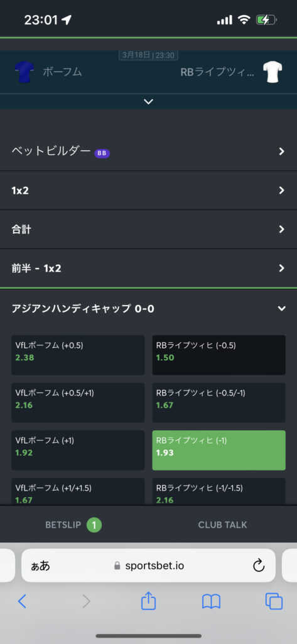Tap Safari back arrow
Viewport: 297px width, 644px height.
tap(22, 601)
